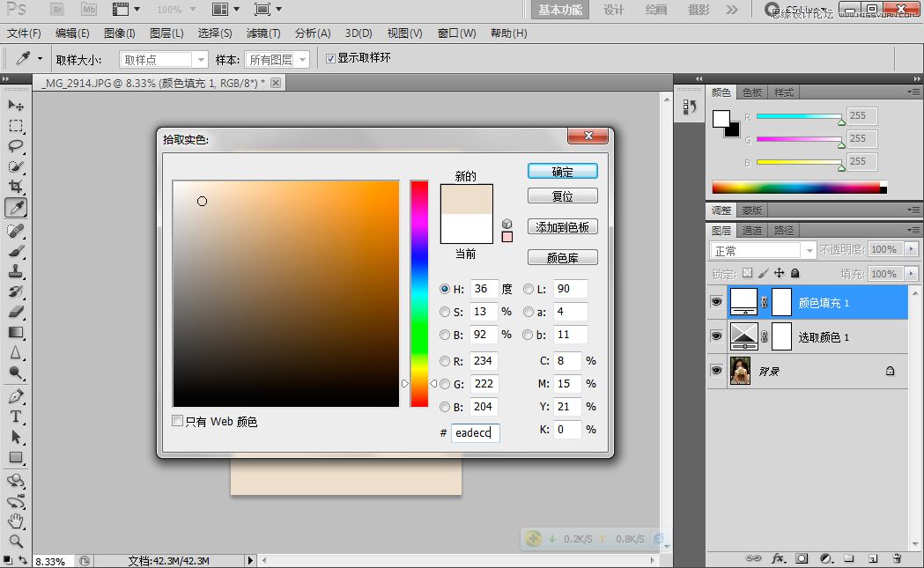Select the Clone Stamp tool
This screenshot has height=568, width=924.
click(x=16, y=271)
